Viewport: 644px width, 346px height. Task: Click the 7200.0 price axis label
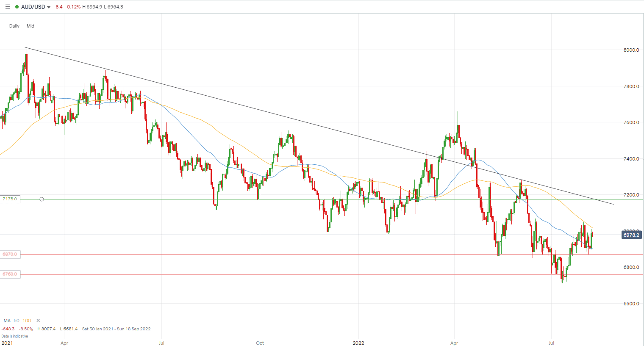pos(631,195)
